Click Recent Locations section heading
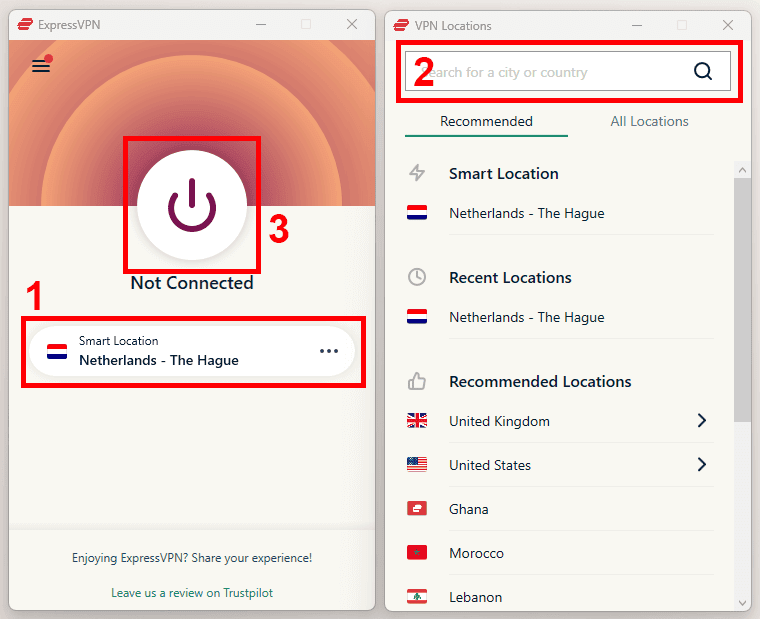Image resolution: width=760 pixels, height=619 pixels. pyautogui.click(x=510, y=277)
